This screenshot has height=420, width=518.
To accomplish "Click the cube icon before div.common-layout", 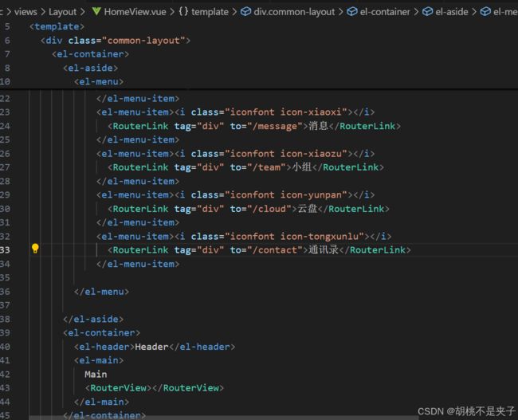I will pos(245,12).
